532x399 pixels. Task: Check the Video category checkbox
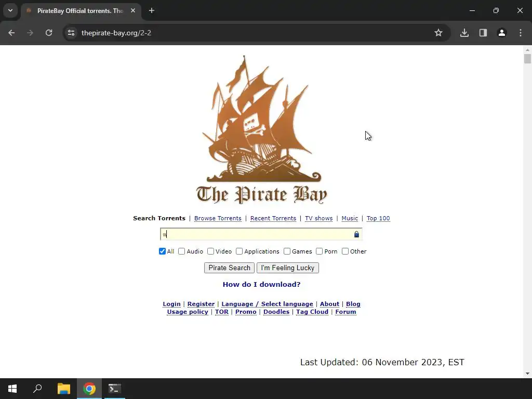pyautogui.click(x=211, y=251)
